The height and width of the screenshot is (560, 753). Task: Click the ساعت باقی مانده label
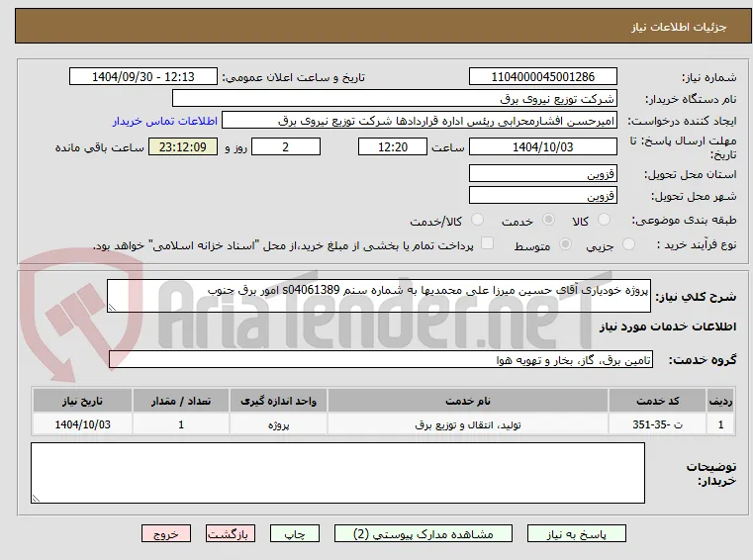tap(99, 147)
